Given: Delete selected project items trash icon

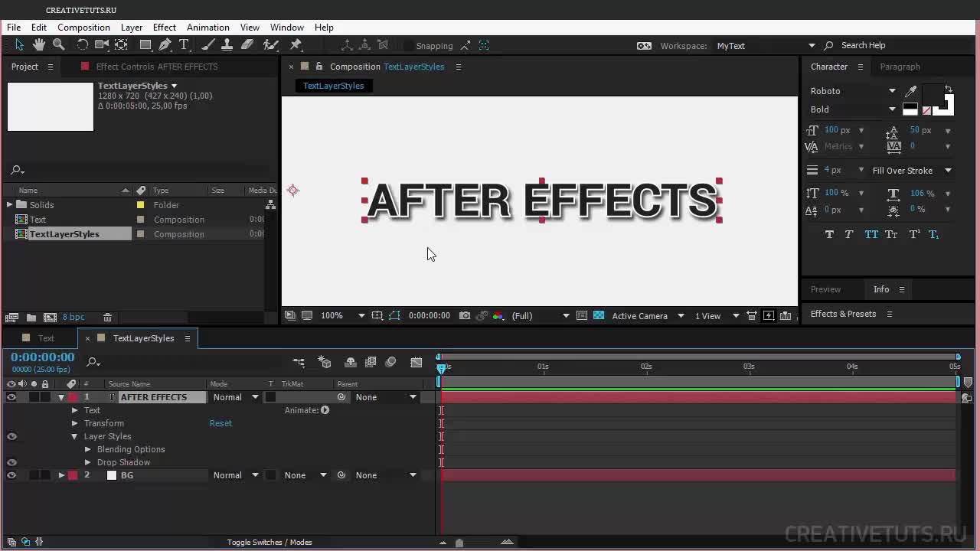Looking at the screenshot, I should [x=107, y=317].
